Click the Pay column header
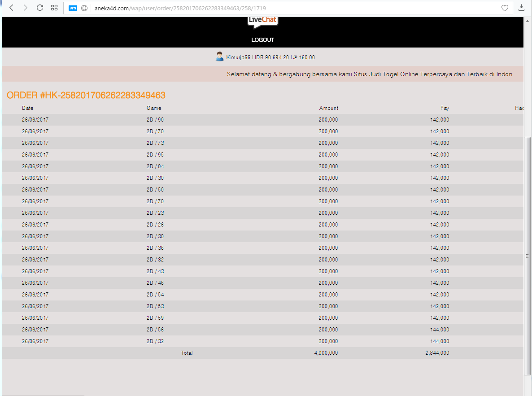 click(445, 108)
